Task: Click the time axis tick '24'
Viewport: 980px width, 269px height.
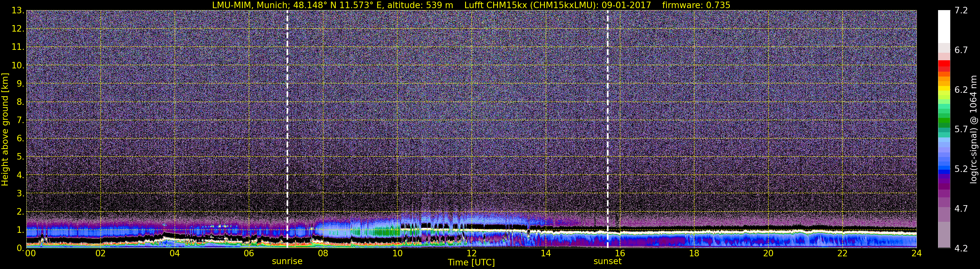Action: (917, 253)
